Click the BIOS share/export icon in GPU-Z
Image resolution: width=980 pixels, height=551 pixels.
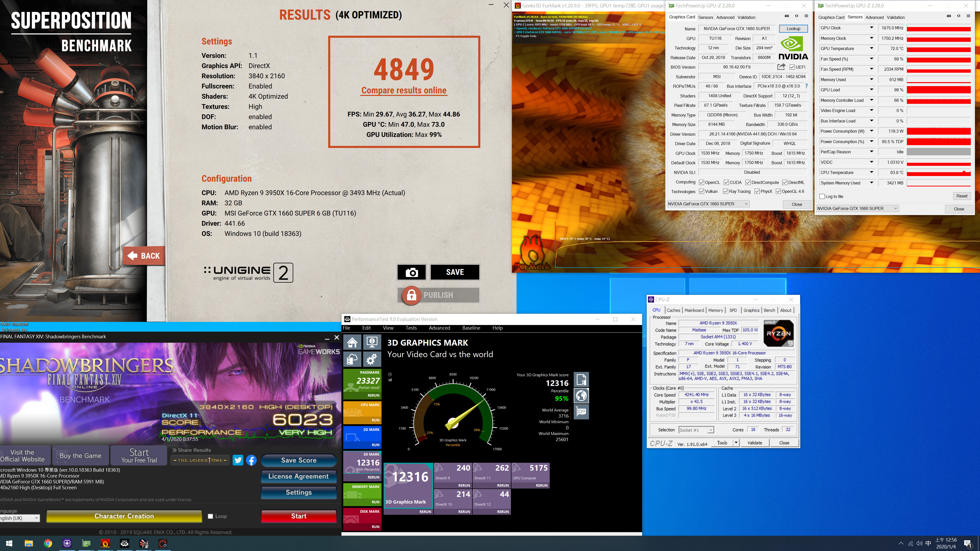[781, 67]
